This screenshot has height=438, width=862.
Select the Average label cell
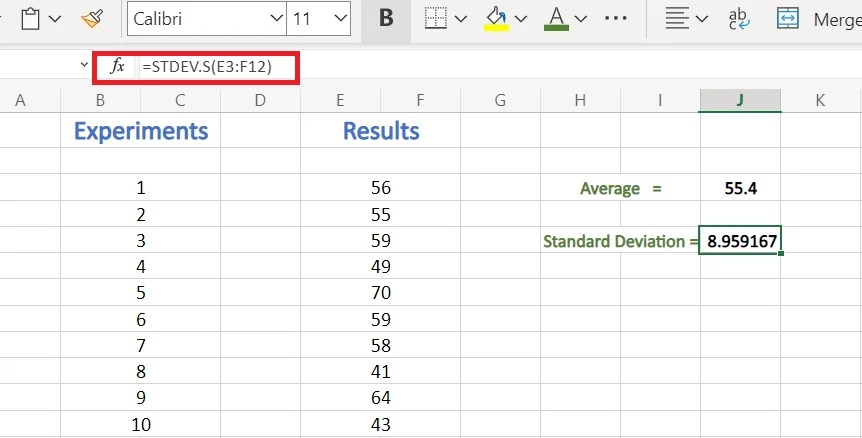(x=620, y=188)
